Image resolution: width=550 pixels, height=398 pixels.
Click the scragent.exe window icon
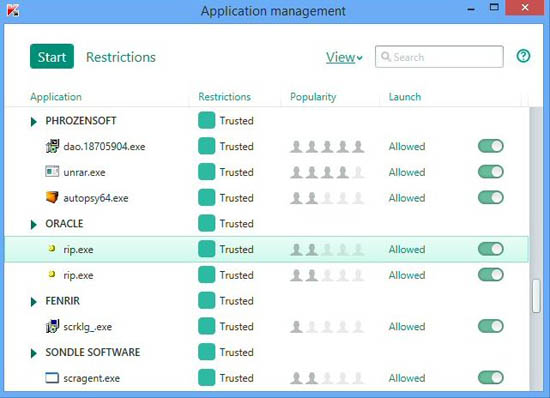[x=52, y=378]
